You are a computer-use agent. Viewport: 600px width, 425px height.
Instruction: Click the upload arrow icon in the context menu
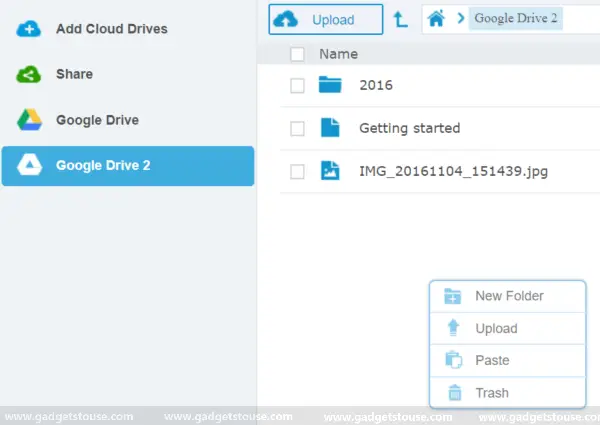[x=453, y=327]
